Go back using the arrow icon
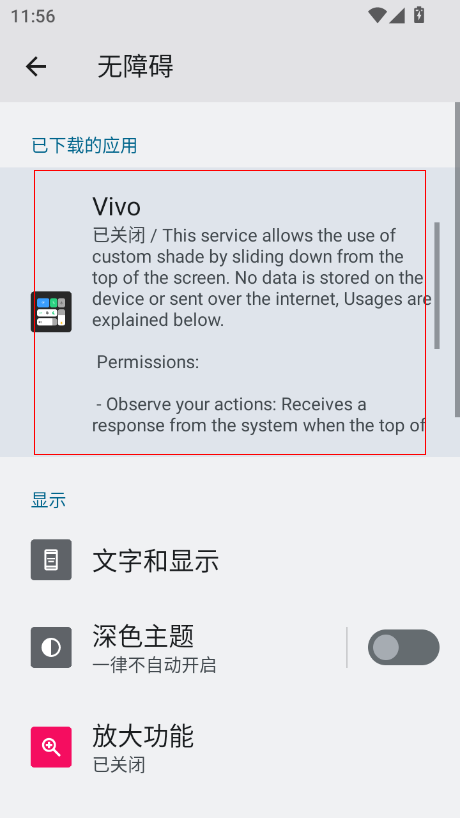460x818 pixels. 36,67
